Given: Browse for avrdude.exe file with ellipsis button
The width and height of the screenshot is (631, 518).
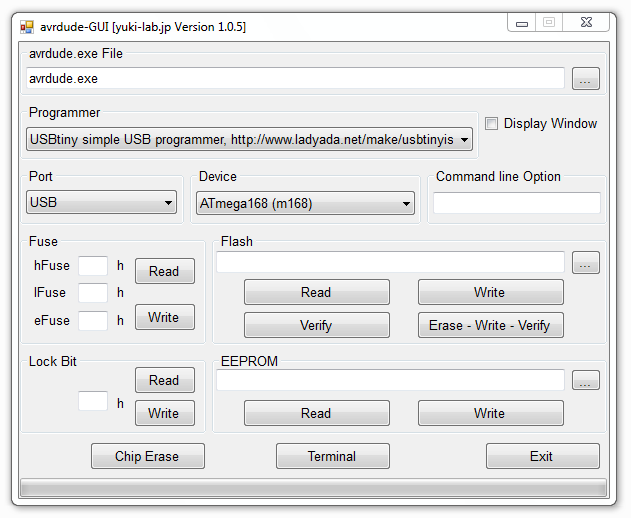Looking at the screenshot, I should tap(586, 78).
